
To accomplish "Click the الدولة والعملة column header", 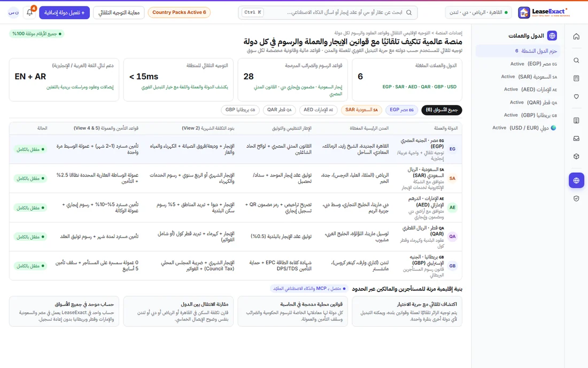I will (x=445, y=128).
